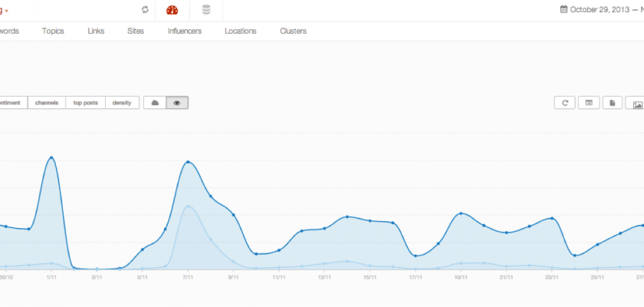Viewport: 644px width, 307px height.
Task: Switch to the Influencers tab
Action: tap(185, 31)
